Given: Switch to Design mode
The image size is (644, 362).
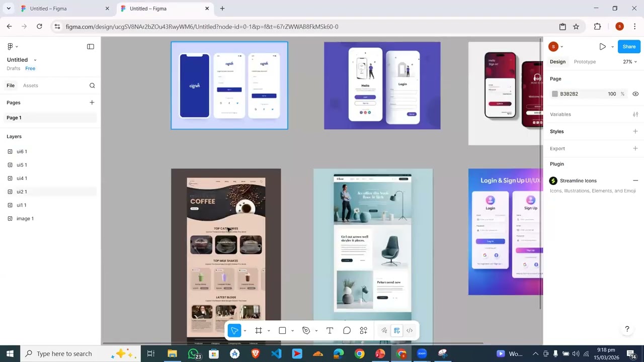Looking at the screenshot, I should click(x=397, y=330).
